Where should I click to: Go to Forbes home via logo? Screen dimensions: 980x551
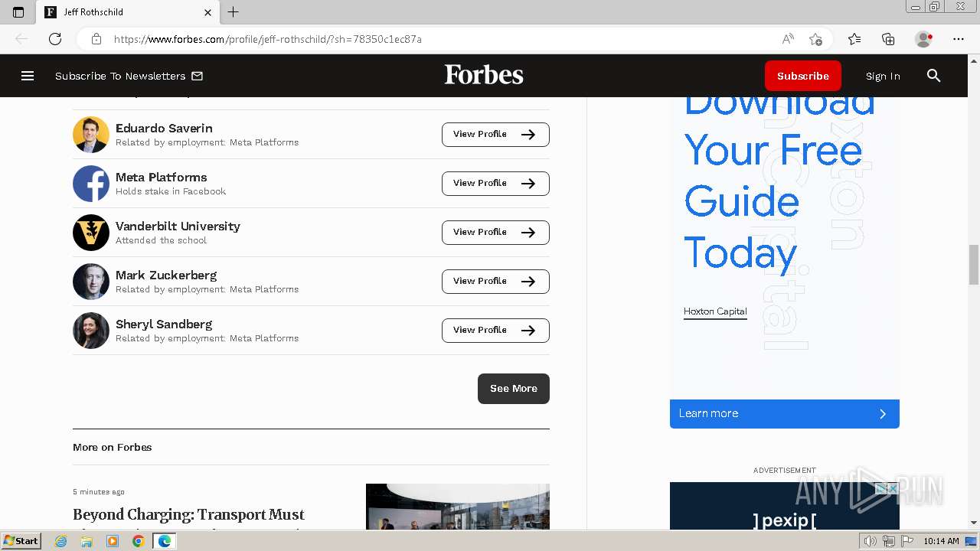[484, 75]
